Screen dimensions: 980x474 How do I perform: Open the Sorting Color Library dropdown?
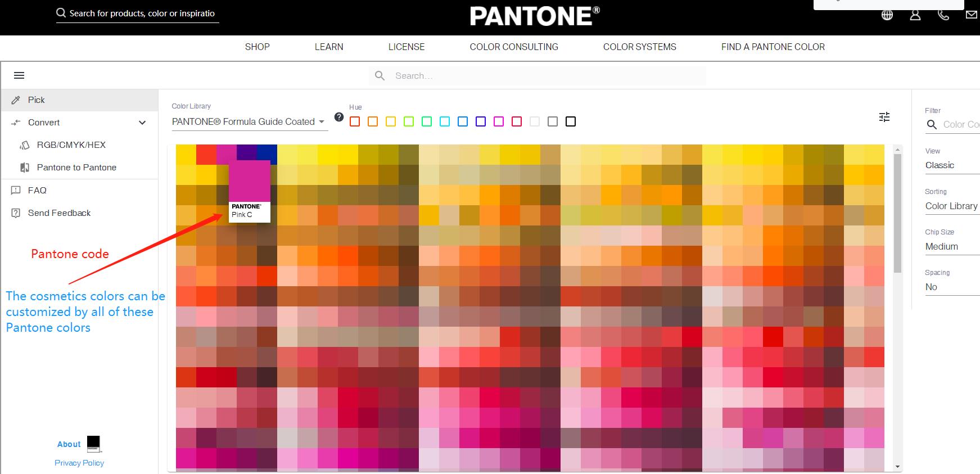[952, 206]
